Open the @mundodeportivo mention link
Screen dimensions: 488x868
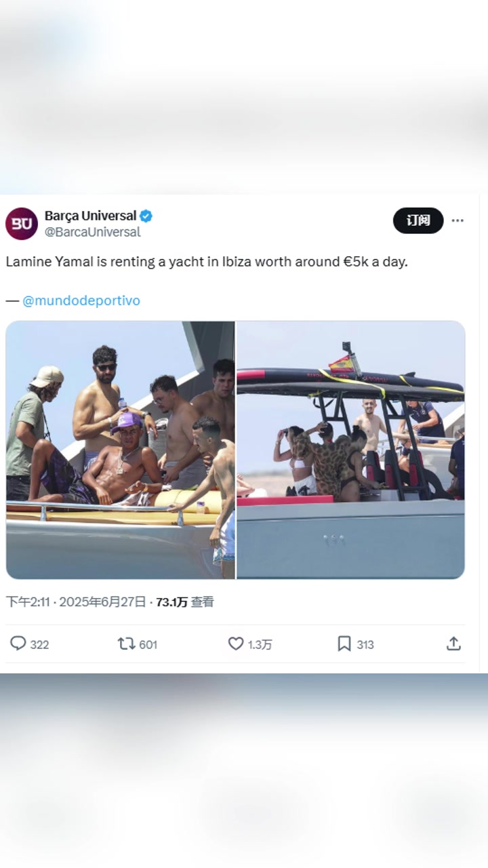(81, 300)
